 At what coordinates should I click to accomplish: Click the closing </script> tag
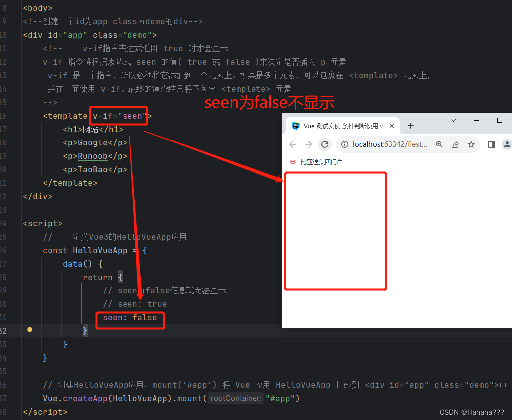point(45,412)
